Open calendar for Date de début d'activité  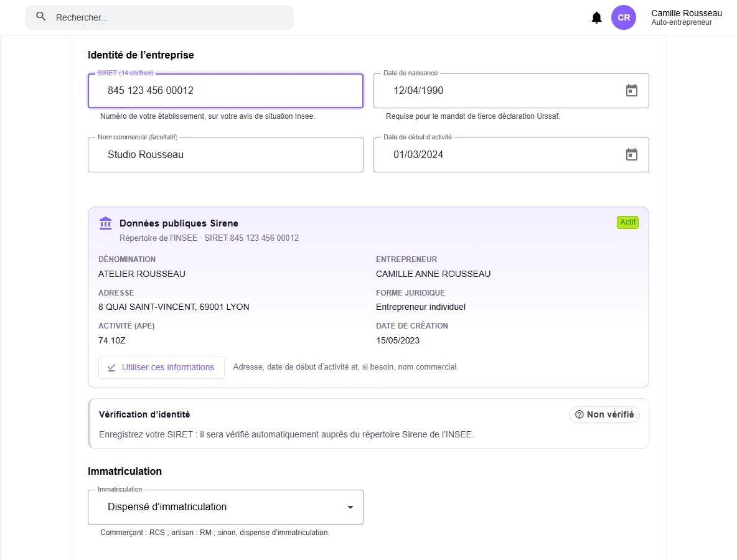point(632,154)
